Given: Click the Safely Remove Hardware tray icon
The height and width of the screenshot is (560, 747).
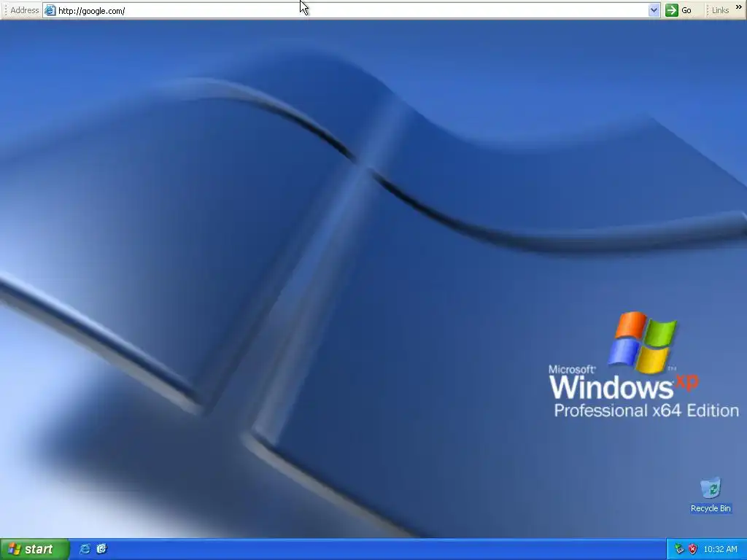Looking at the screenshot, I should (x=679, y=550).
